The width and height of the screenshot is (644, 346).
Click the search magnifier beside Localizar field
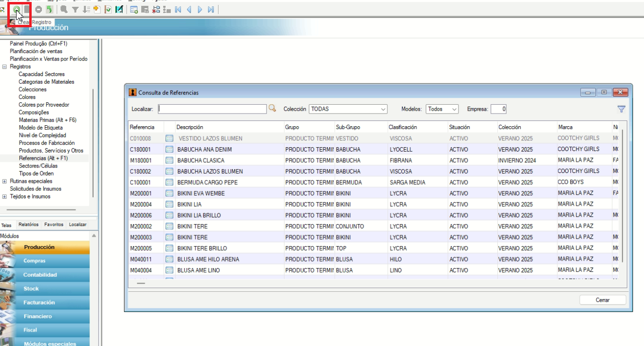click(x=272, y=109)
